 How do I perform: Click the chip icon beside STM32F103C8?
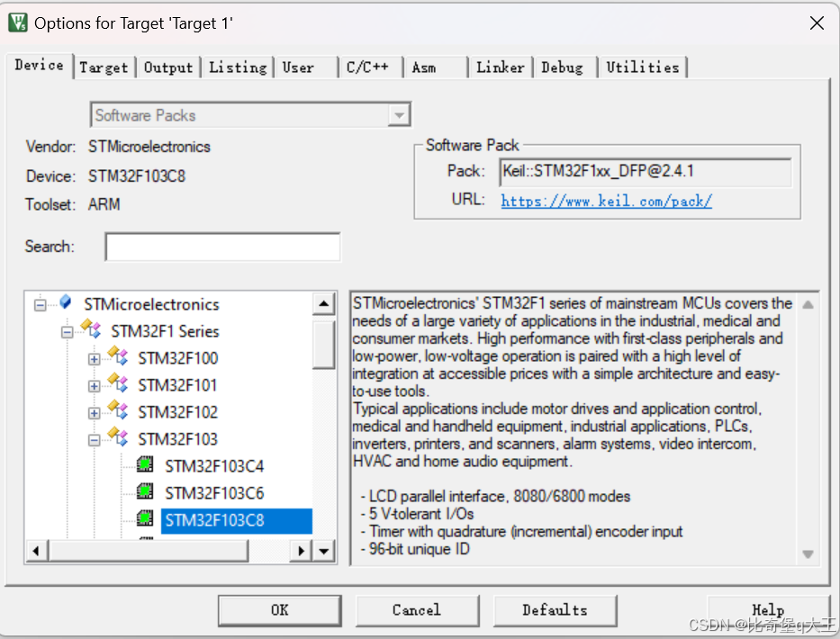tap(145, 517)
